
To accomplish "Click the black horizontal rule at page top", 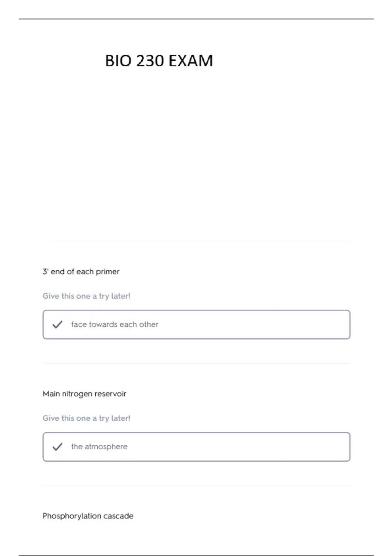I will pyautogui.click(x=196, y=19).
